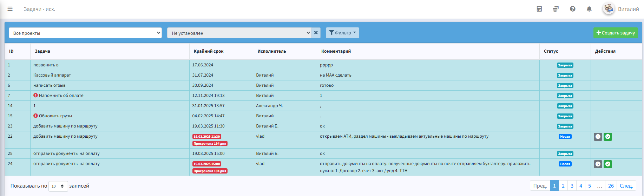The height and width of the screenshot is (196, 644).
Task: Click the clock icon for task 22
Action: click(x=598, y=137)
